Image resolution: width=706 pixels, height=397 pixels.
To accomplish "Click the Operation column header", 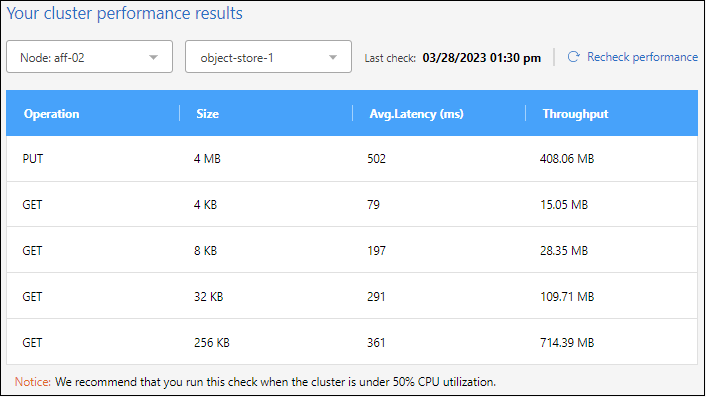I will (x=51, y=114).
